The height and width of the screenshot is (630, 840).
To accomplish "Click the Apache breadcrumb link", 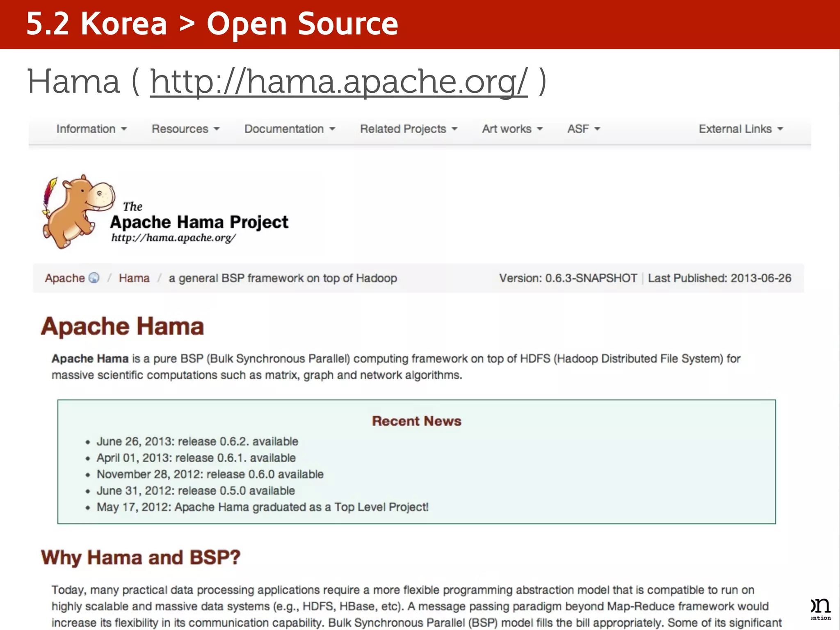I will pyautogui.click(x=65, y=278).
